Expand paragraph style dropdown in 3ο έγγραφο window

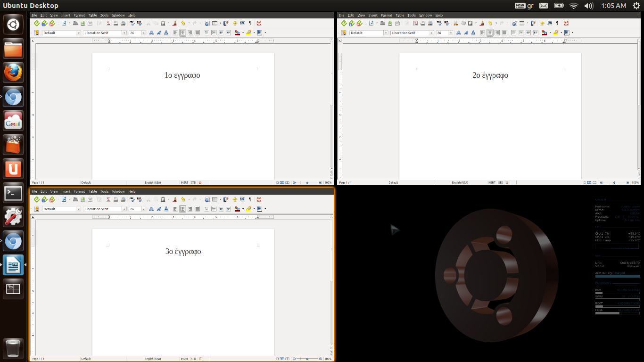[x=78, y=209]
